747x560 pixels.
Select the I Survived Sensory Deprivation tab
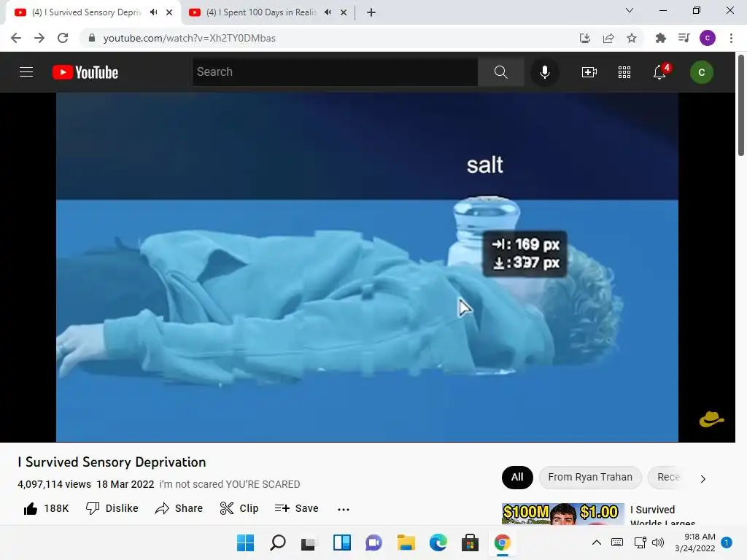[x=86, y=12]
